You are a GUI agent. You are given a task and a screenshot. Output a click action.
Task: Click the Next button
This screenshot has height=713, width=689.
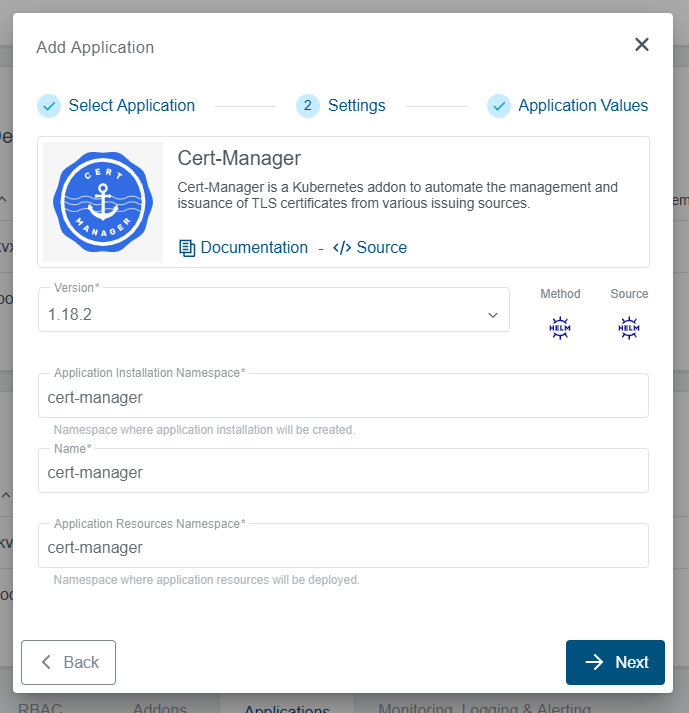click(615, 663)
